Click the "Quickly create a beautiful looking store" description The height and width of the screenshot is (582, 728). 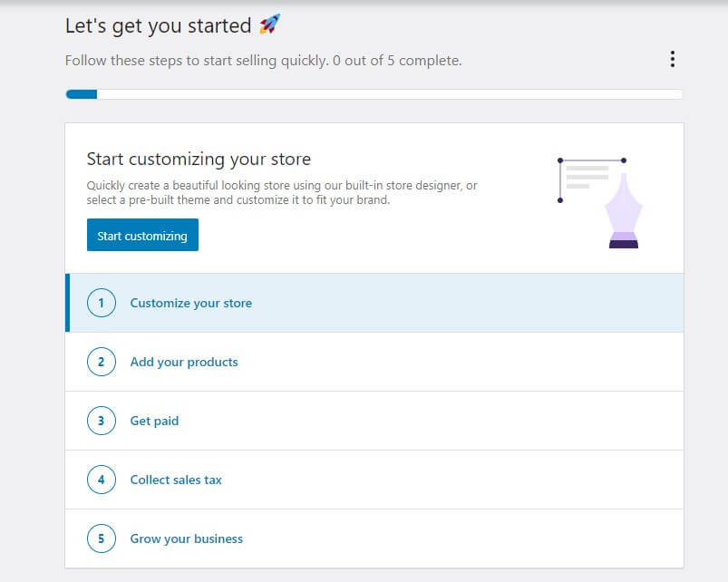tap(282, 192)
